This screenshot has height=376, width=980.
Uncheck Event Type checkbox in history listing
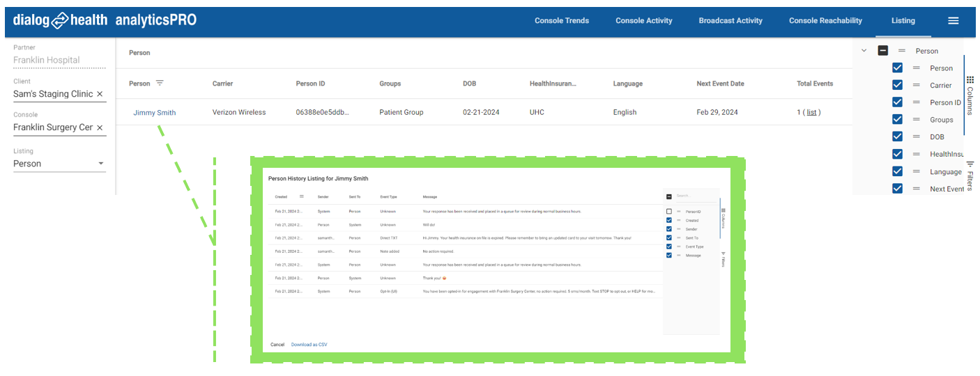(x=669, y=246)
